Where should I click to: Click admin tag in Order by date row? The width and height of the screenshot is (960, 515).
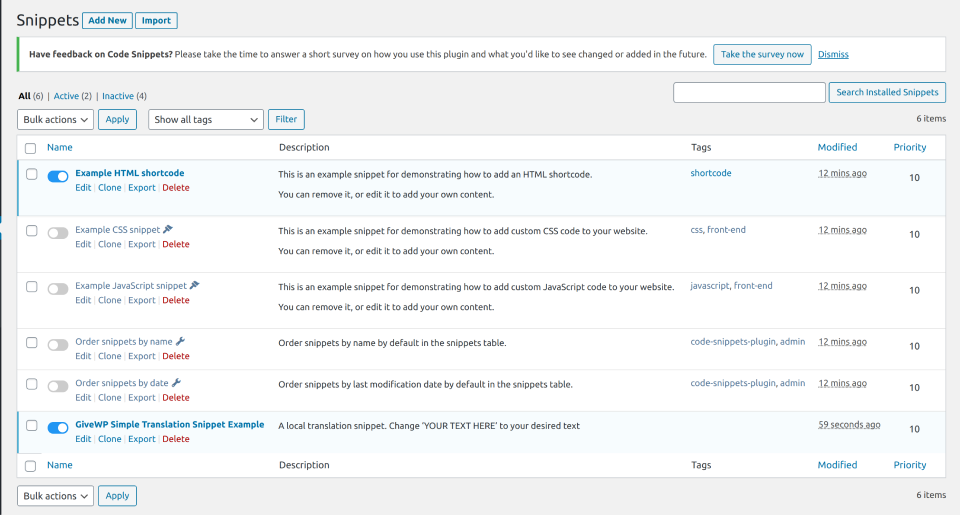(792, 383)
